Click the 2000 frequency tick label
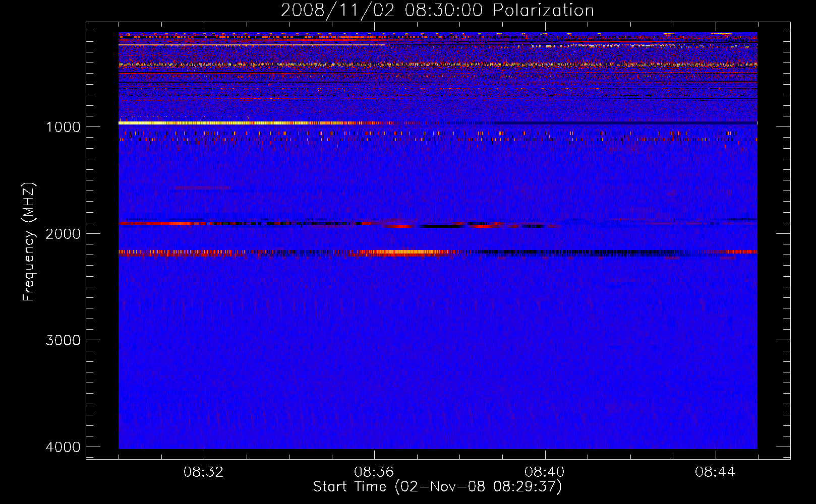The height and width of the screenshot is (504, 816). tap(63, 233)
